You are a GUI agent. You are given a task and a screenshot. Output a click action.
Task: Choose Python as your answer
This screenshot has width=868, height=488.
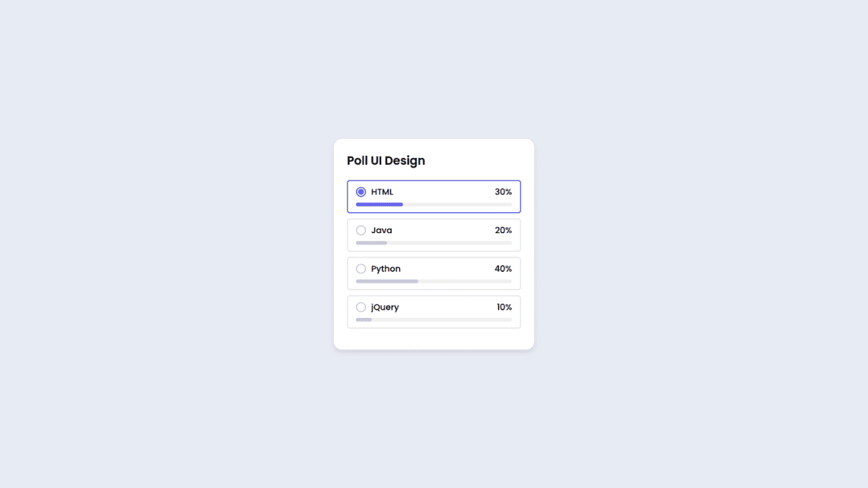[x=434, y=273]
